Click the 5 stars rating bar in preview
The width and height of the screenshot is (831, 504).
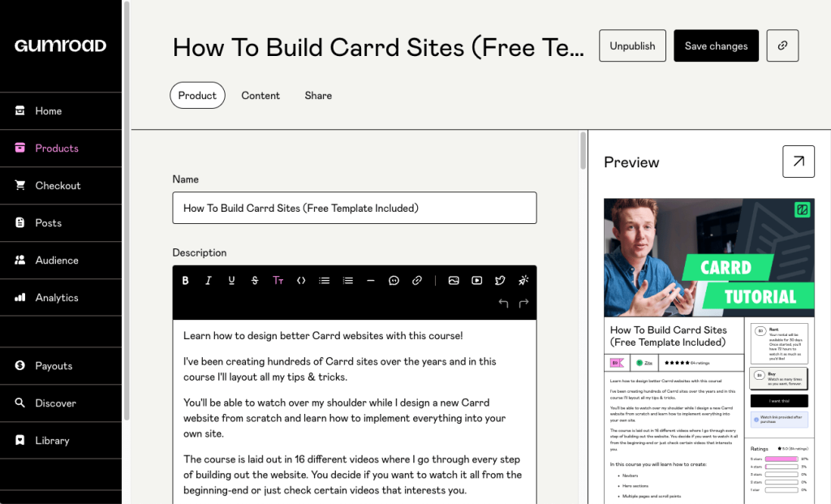point(781,459)
